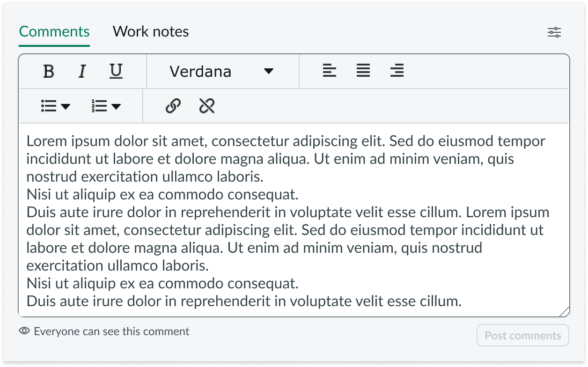588x367 pixels.
Task: Align text to the left
Action: (330, 70)
